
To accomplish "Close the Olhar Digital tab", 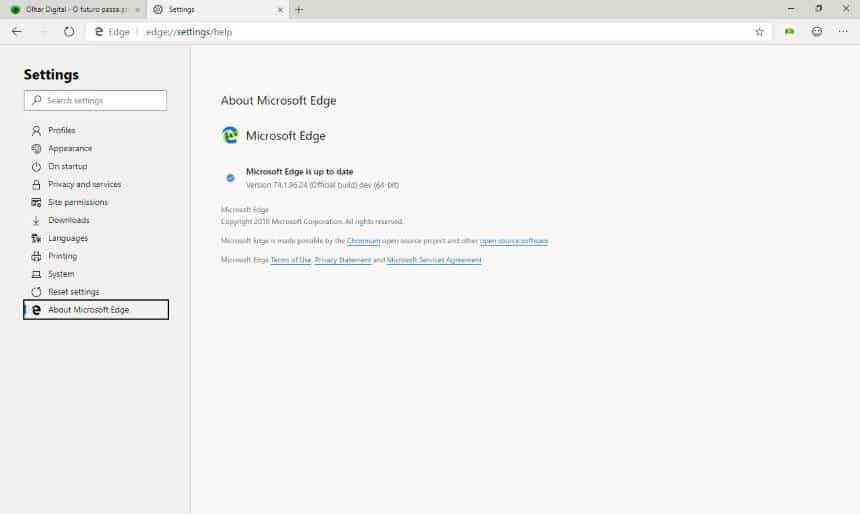I will tap(138, 10).
